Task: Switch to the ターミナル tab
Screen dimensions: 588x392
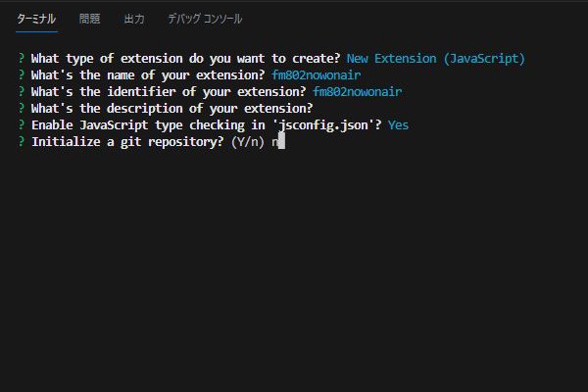Action: (36, 19)
